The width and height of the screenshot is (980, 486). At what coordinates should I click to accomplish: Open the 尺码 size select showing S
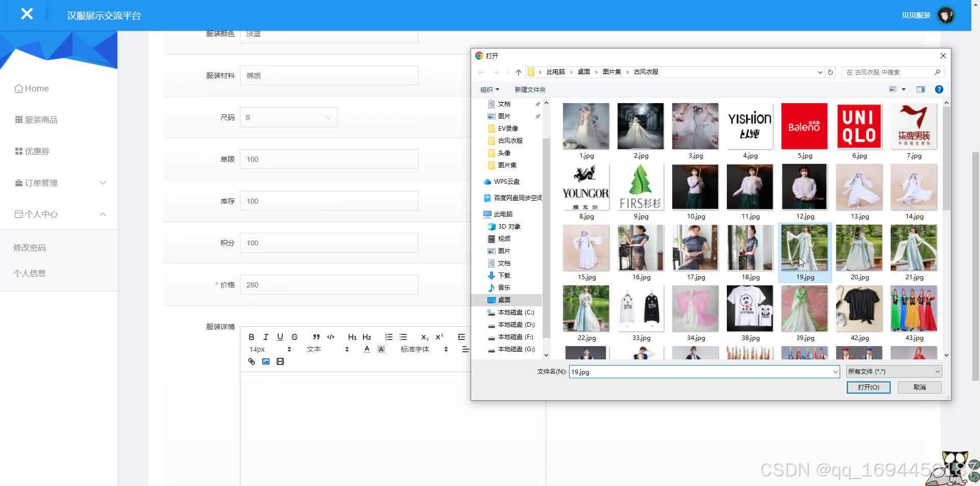coord(289,117)
